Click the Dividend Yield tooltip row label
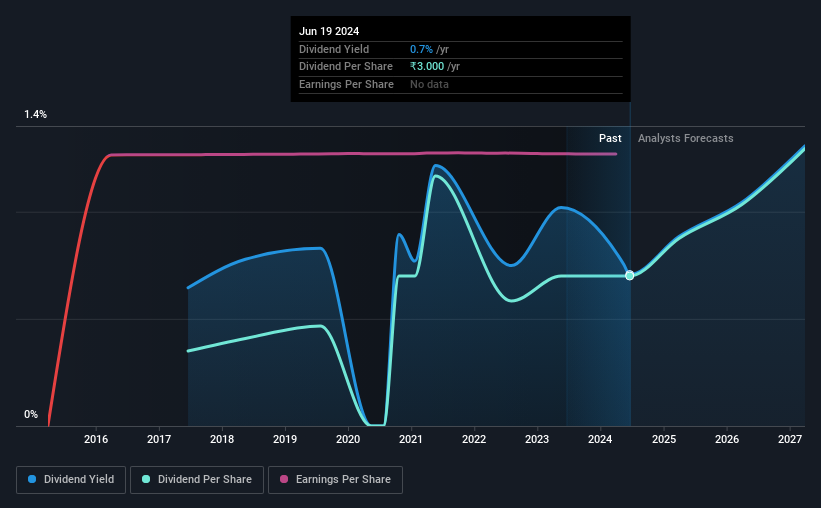Viewport: 821px width, 508px height. [x=334, y=49]
